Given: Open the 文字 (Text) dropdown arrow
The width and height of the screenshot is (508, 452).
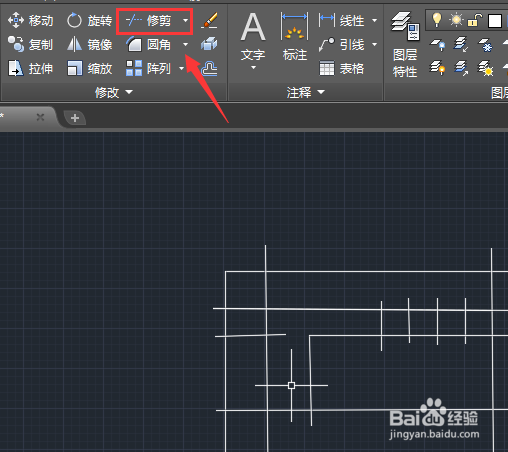Looking at the screenshot, I should [x=253, y=68].
